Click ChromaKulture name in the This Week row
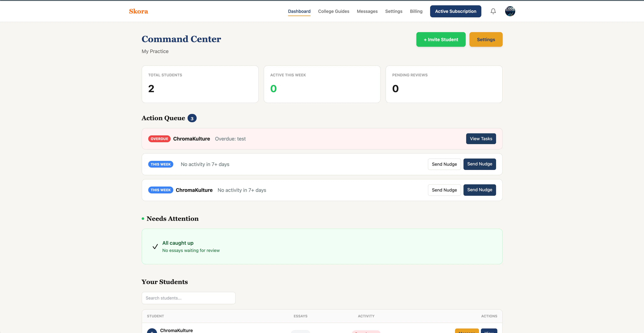Image resolution: width=644 pixels, height=333 pixels. [x=194, y=190]
